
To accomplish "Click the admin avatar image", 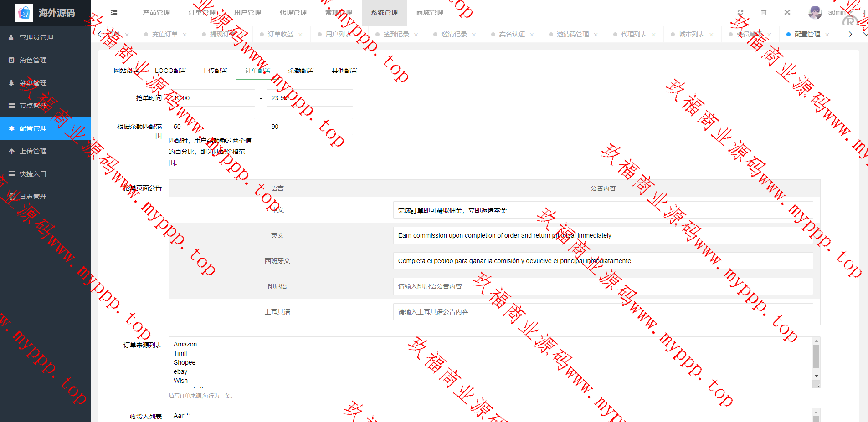I will coord(815,13).
